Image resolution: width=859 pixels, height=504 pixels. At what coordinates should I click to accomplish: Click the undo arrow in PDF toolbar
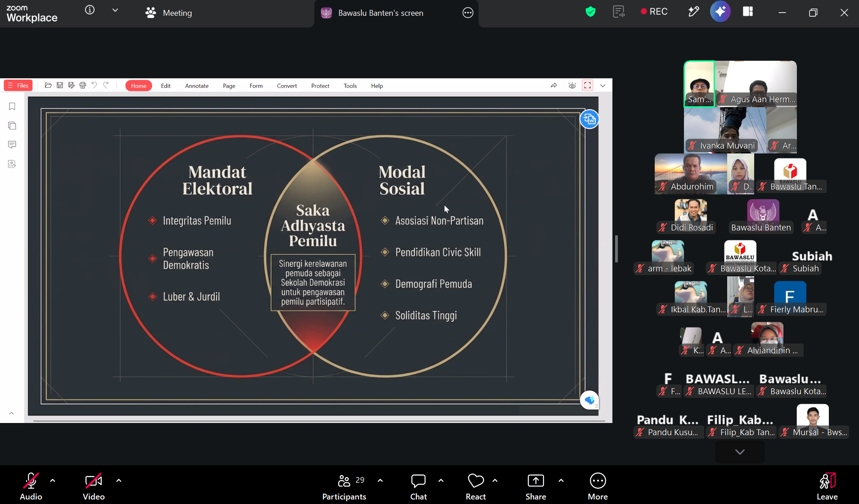[94, 85]
